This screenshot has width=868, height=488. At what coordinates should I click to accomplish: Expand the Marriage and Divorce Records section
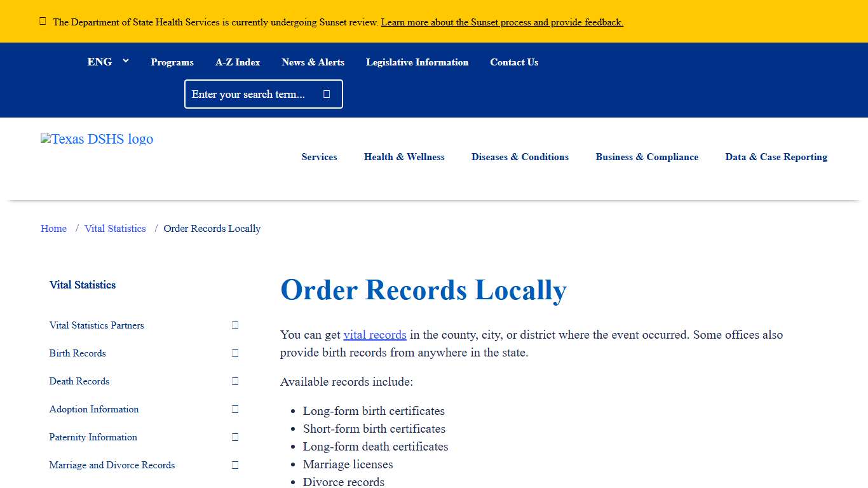click(234, 465)
